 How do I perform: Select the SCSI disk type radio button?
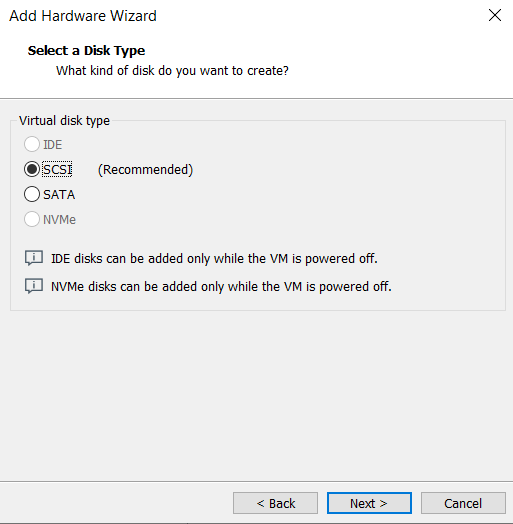click(32, 169)
